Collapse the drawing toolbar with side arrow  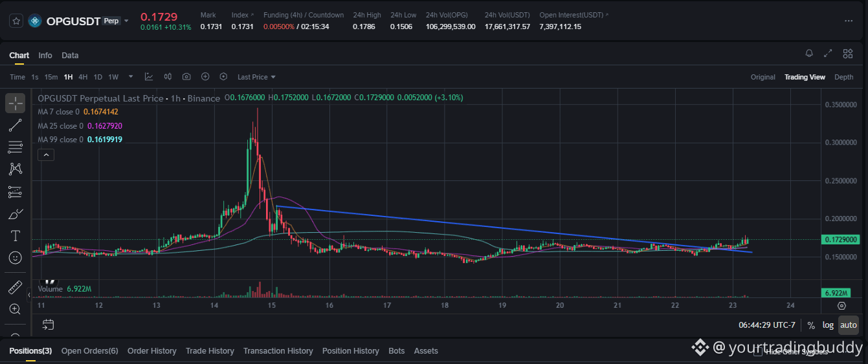tap(28, 295)
